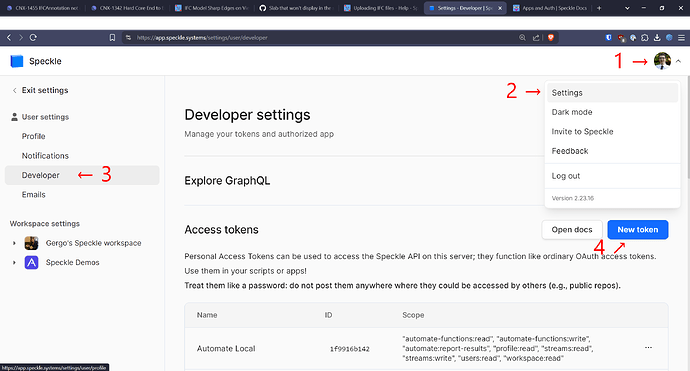Open the user avatar menu
The width and height of the screenshot is (690, 371).
pos(662,61)
